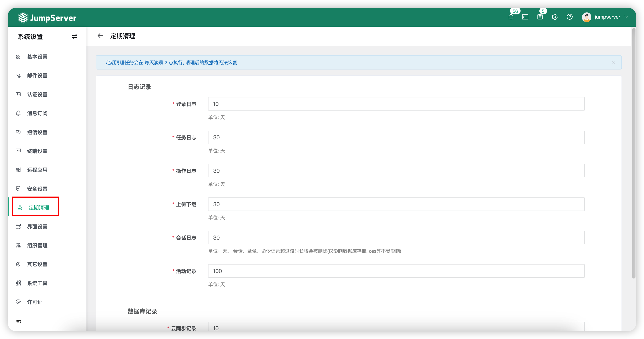The width and height of the screenshot is (644, 339).
Task: Open the help question mark icon
Action: pos(570,17)
